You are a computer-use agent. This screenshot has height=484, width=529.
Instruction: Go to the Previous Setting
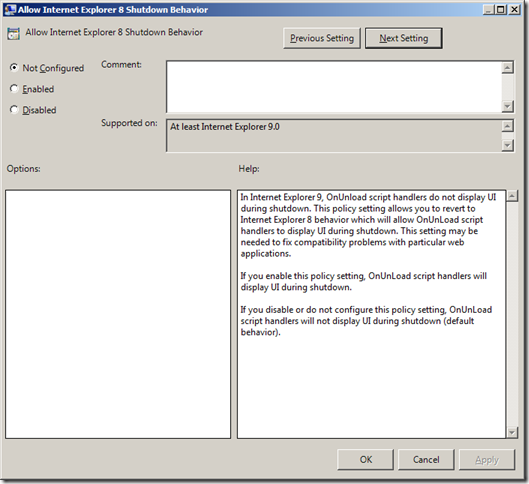click(x=322, y=38)
